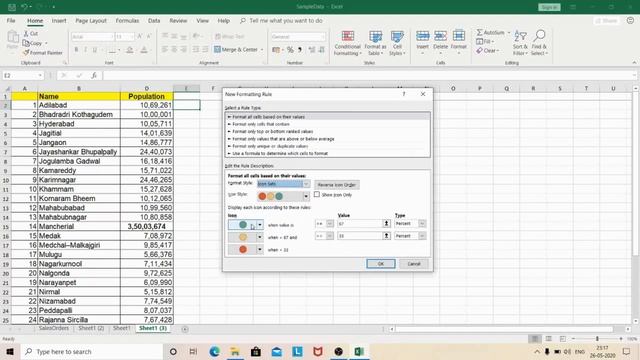This screenshot has height=360, width=640.
Task: Switch to the Page Layout tab
Action: [91, 21]
